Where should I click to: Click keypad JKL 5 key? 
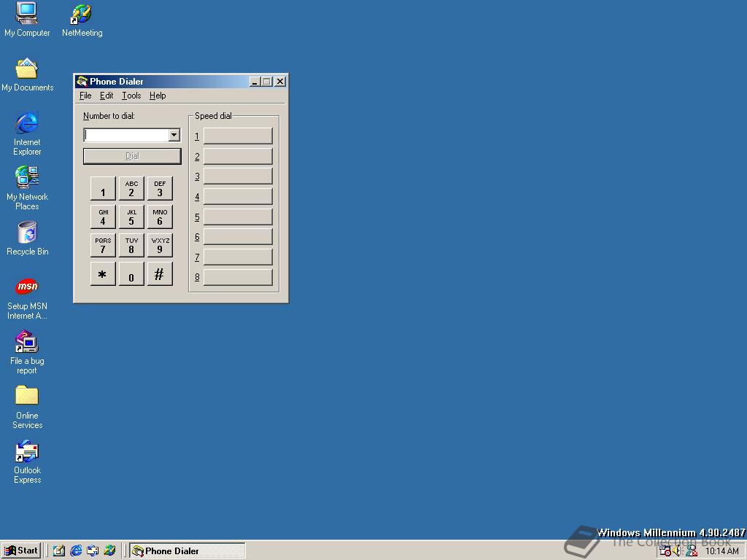pyautogui.click(x=131, y=217)
